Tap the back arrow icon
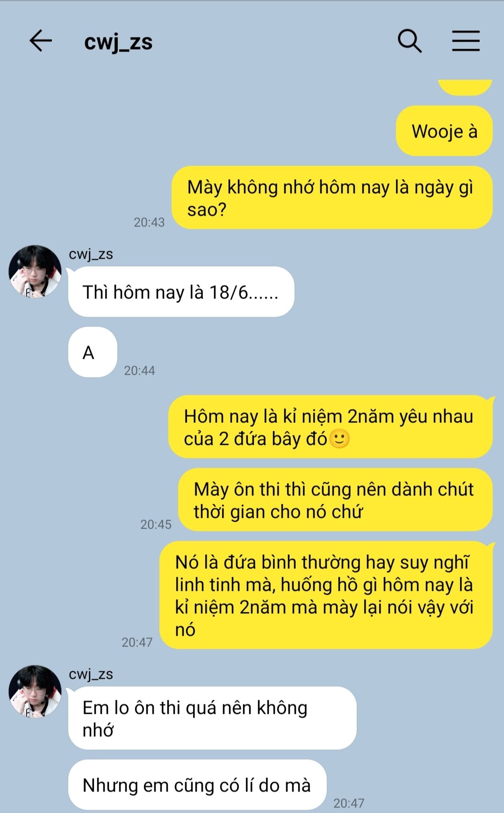This screenshot has height=813, width=504. pos(41,41)
